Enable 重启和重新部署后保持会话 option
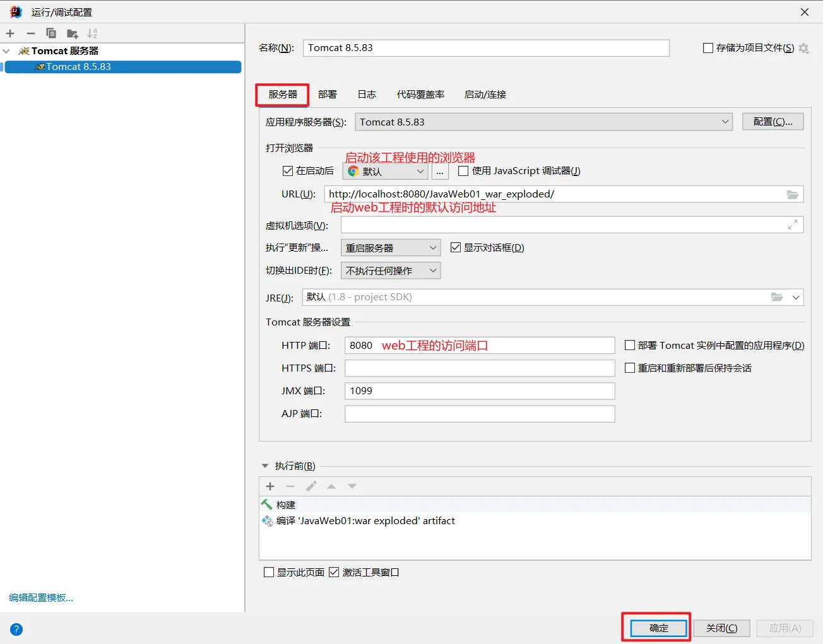 point(630,368)
